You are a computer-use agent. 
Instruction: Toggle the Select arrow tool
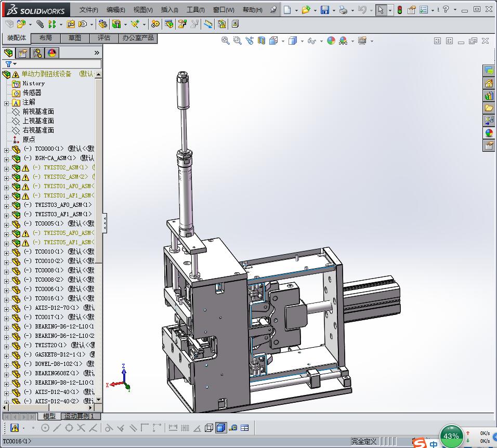(381, 10)
